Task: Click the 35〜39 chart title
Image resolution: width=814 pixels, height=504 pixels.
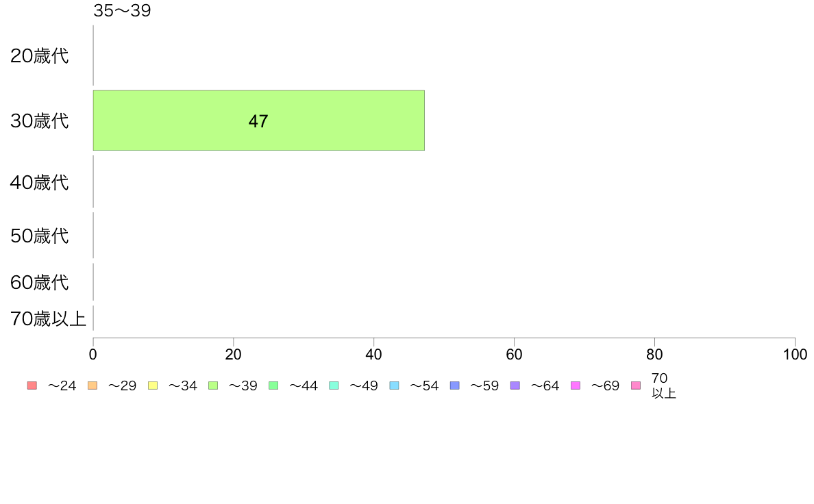Action: 122,10
